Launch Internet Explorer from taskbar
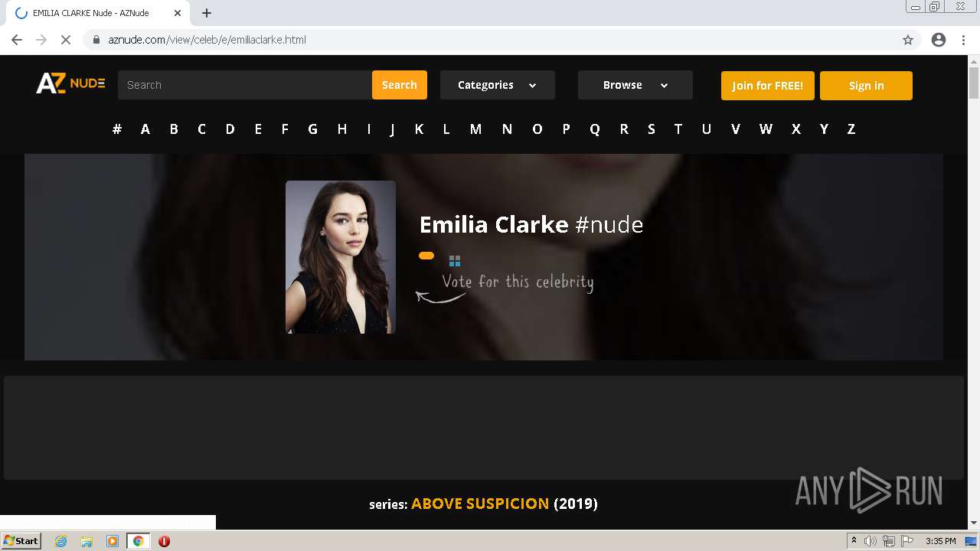Screen dimensions: 980x551 [x=61, y=541]
